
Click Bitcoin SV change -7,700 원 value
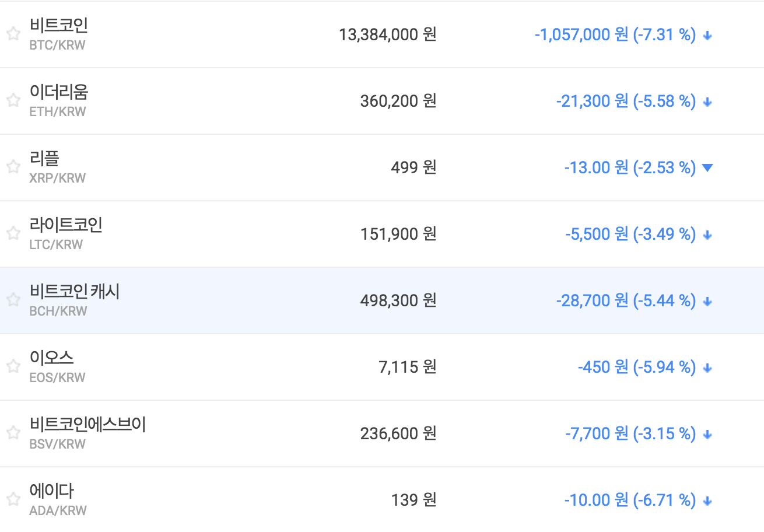coord(596,433)
